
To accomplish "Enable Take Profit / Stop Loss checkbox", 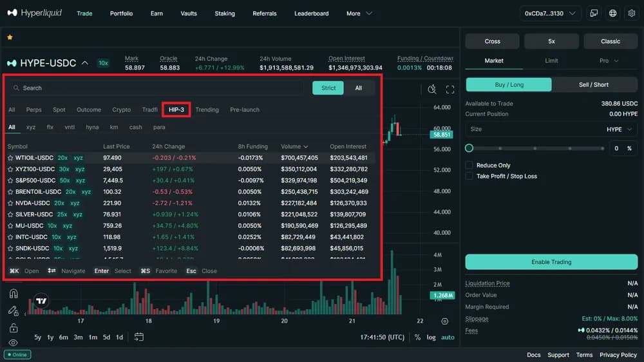I will click(x=469, y=176).
